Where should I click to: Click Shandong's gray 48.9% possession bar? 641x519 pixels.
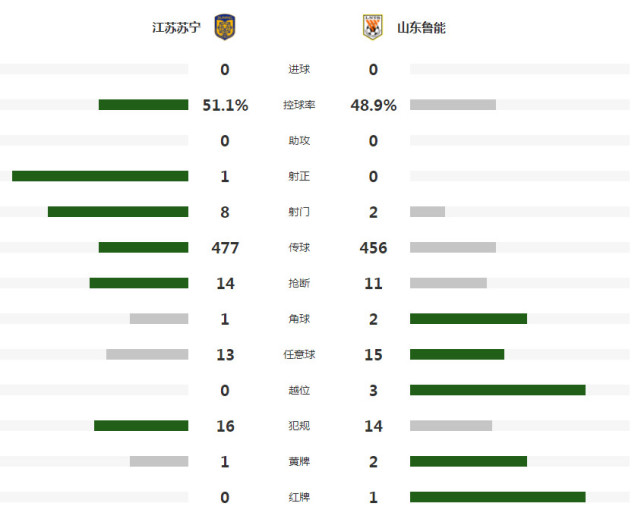453,105
